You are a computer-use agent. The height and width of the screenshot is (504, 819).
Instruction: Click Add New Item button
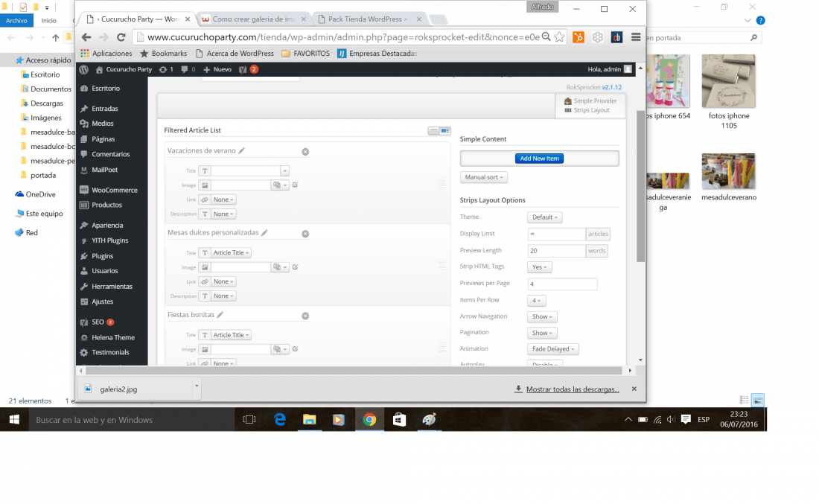pos(539,159)
